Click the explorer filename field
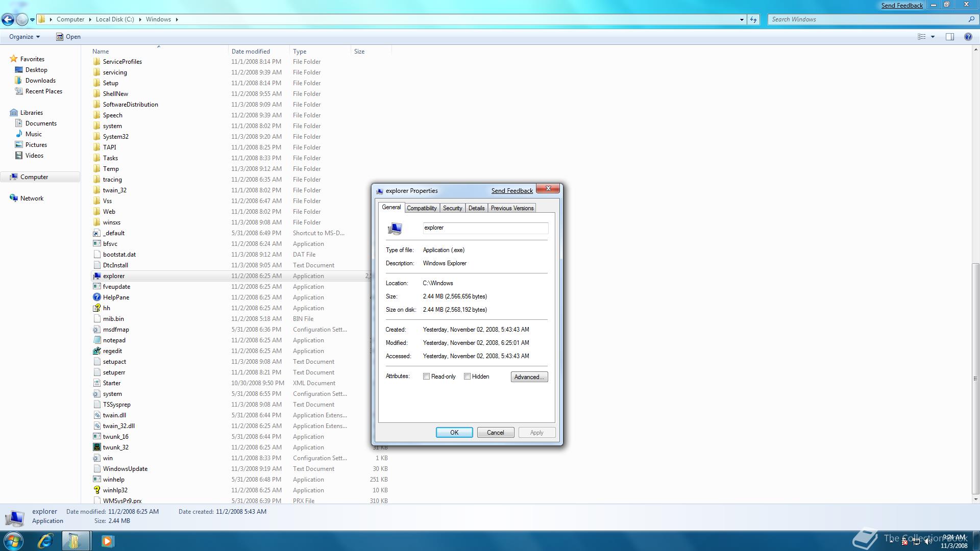The image size is (980, 551). [x=485, y=228]
